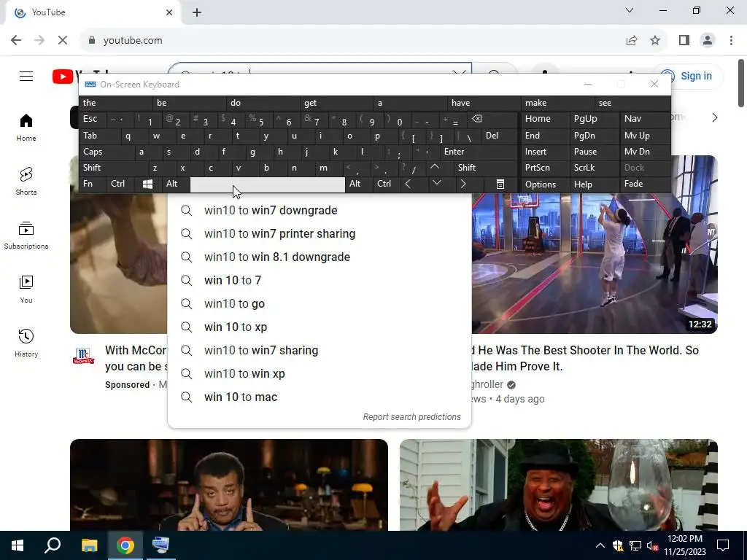Select suggestion 'win 10 to mac'

click(320, 397)
